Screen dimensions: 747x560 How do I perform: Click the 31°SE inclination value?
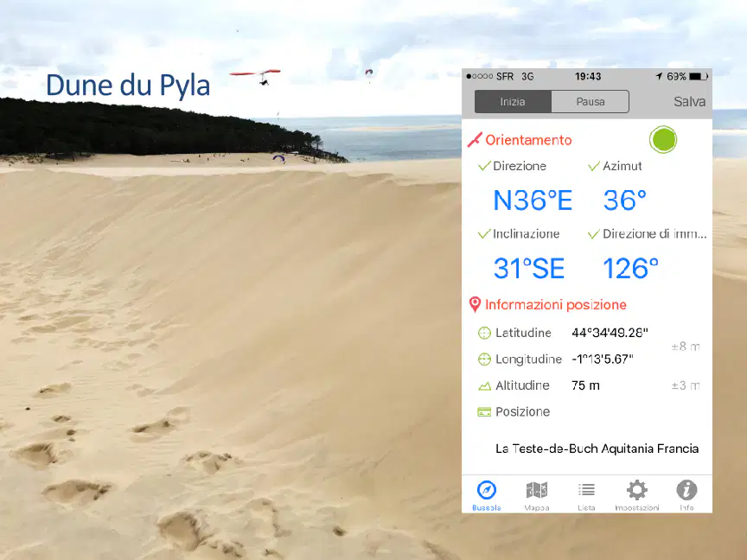(x=529, y=269)
